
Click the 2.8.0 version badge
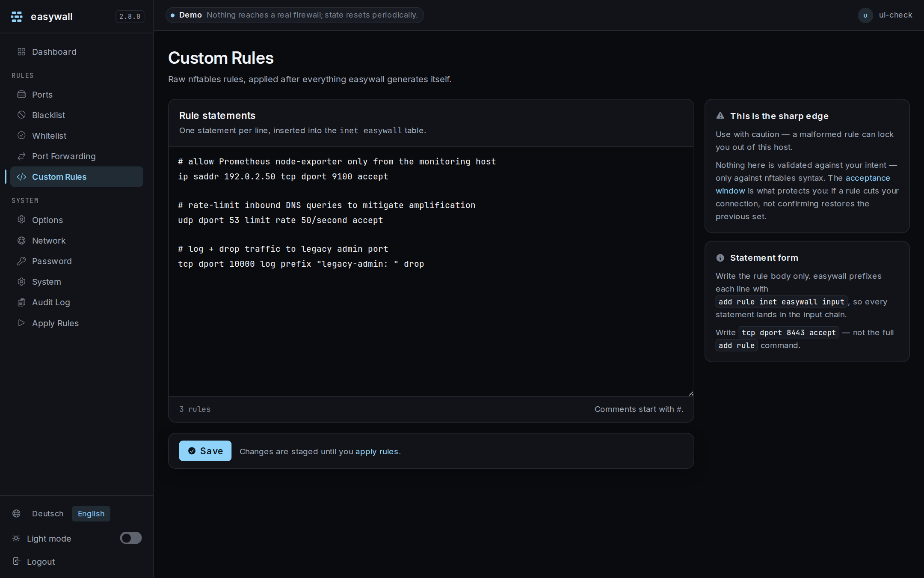point(130,16)
